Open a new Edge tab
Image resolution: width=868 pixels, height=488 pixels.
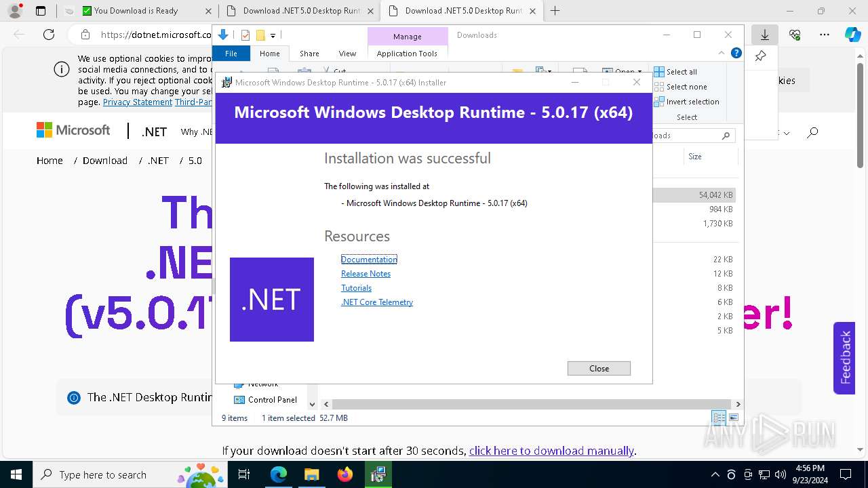click(x=555, y=11)
